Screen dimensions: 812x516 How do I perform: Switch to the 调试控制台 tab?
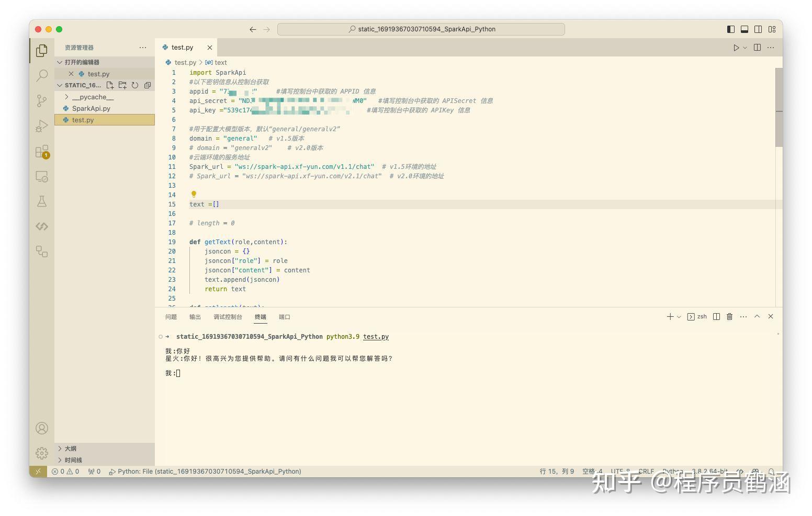click(228, 317)
